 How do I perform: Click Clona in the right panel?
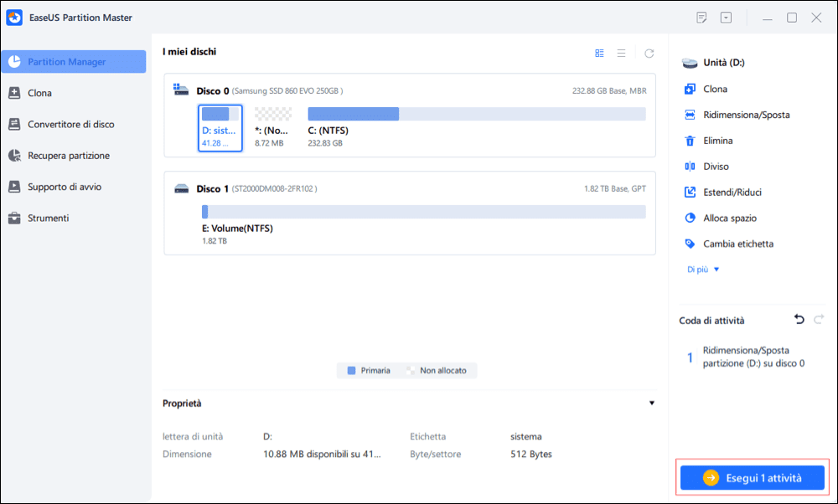click(x=715, y=89)
